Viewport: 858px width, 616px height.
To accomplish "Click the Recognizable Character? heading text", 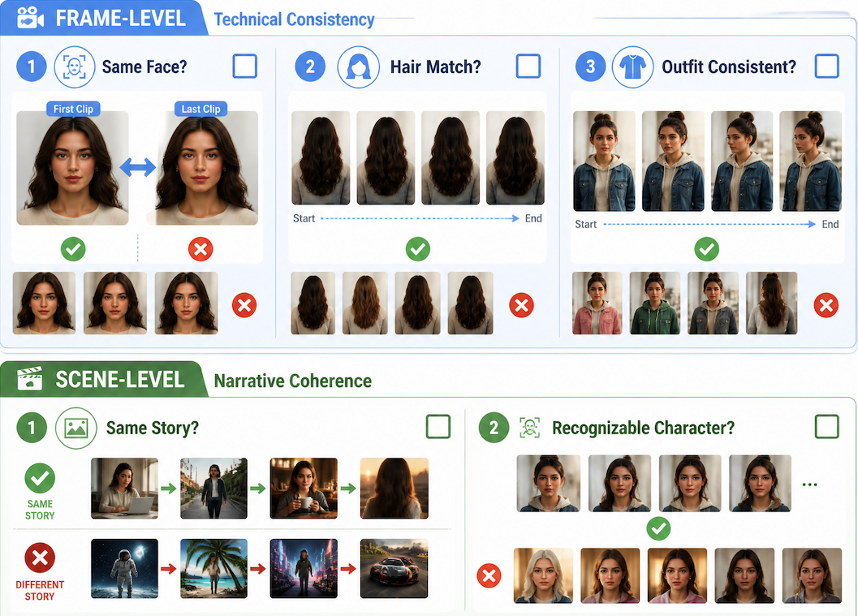I will [643, 428].
